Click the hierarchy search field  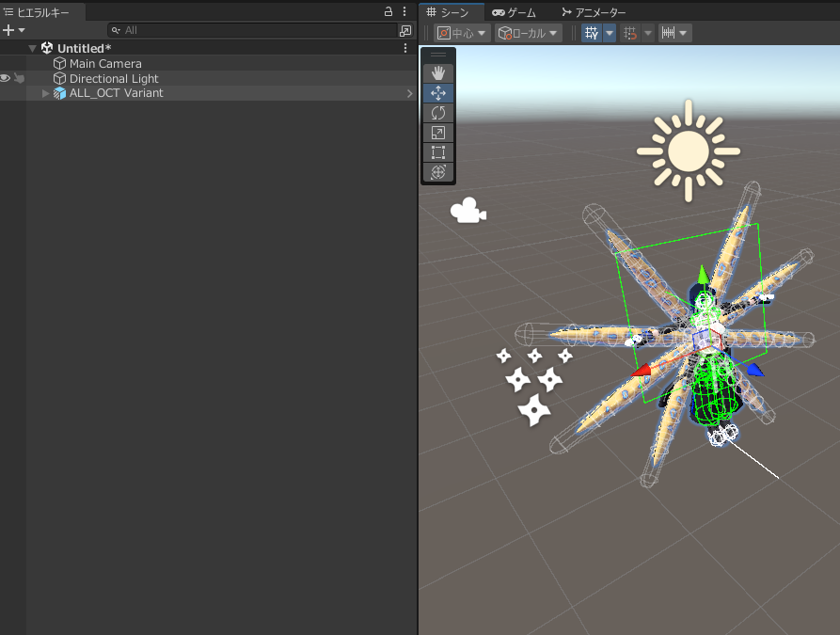(254, 30)
